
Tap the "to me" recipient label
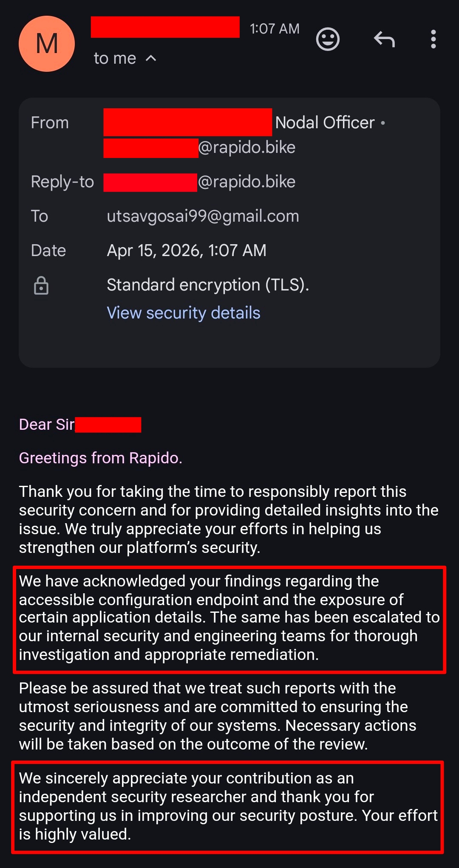[115, 59]
